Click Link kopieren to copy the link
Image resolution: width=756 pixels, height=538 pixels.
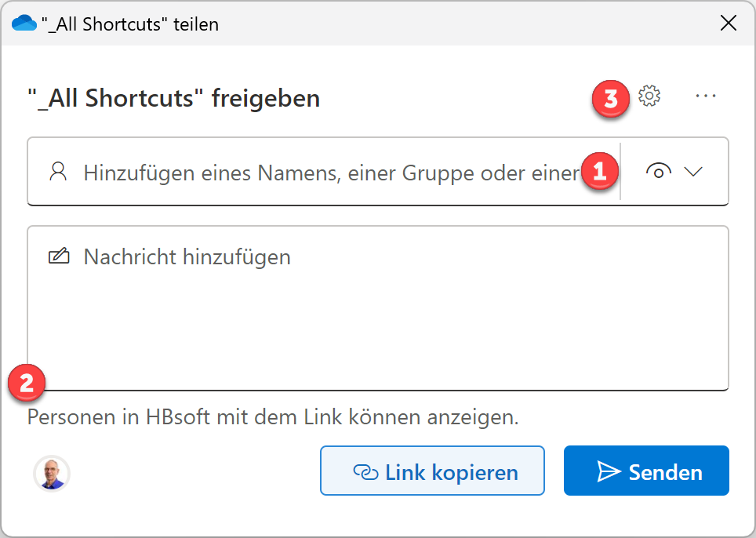[x=432, y=471]
